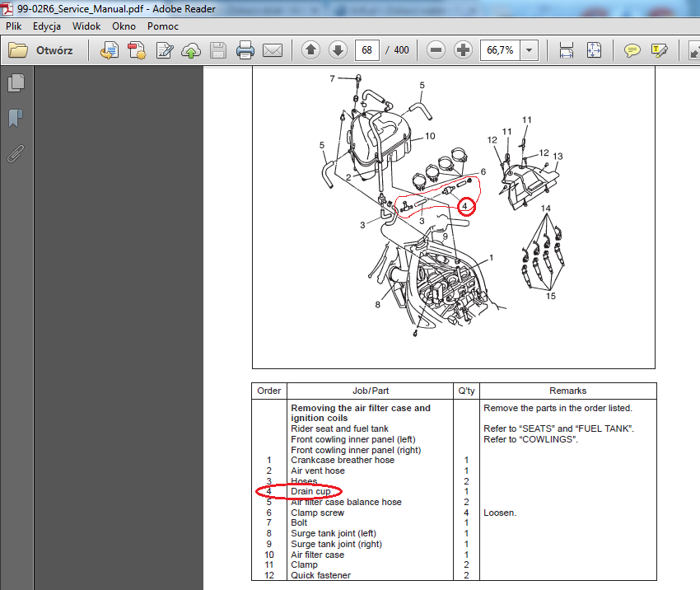The image size is (700, 590).
Task: Zoom out with minus button
Action: pos(436,50)
